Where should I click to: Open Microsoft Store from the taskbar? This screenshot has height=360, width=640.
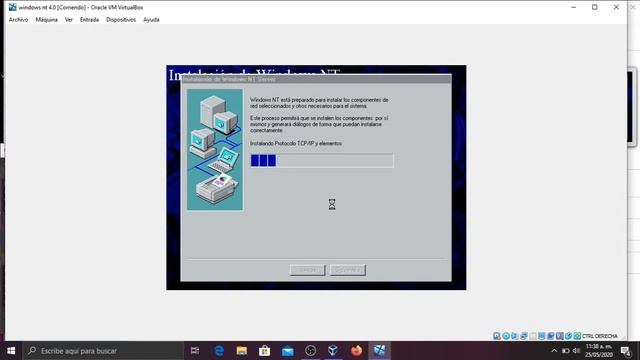264,351
